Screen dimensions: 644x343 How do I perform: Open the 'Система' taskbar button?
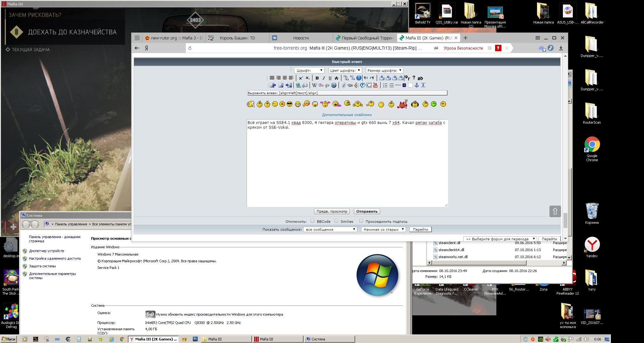pyautogui.click(x=329, y=339)
